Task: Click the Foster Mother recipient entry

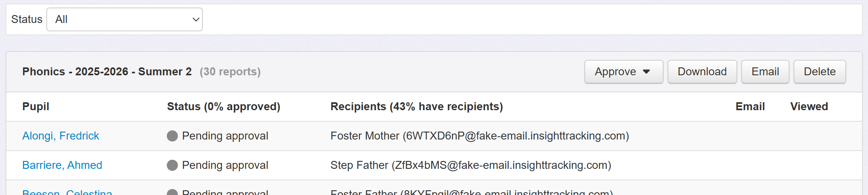Action: (x=479, y=136)
